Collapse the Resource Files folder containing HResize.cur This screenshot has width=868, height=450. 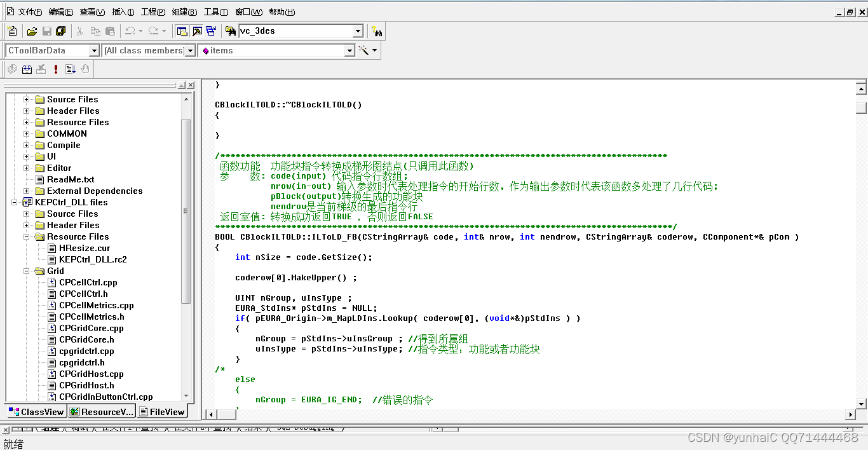point(27,236)
